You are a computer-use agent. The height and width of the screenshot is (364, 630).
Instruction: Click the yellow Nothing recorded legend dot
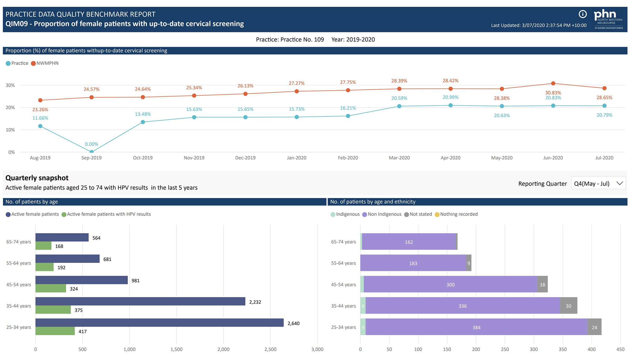pos(437,214)
